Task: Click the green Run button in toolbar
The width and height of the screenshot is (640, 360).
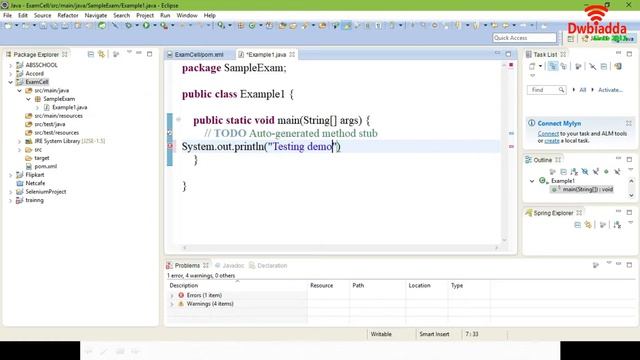Action: [x=146, y=25]
